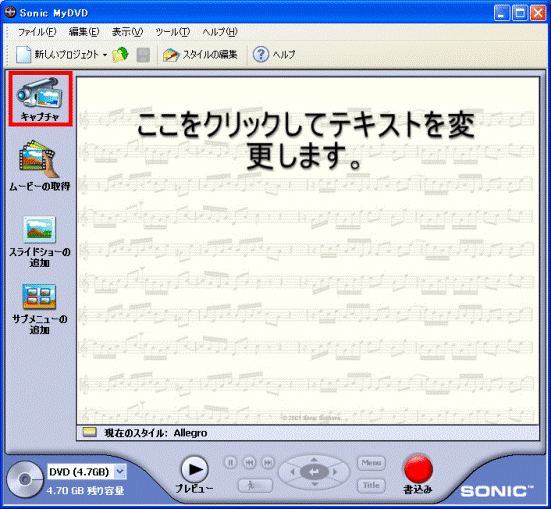The image size is (551, 509).
Task: Click the navigation pad right arrow
Action: tap(336, 472)
